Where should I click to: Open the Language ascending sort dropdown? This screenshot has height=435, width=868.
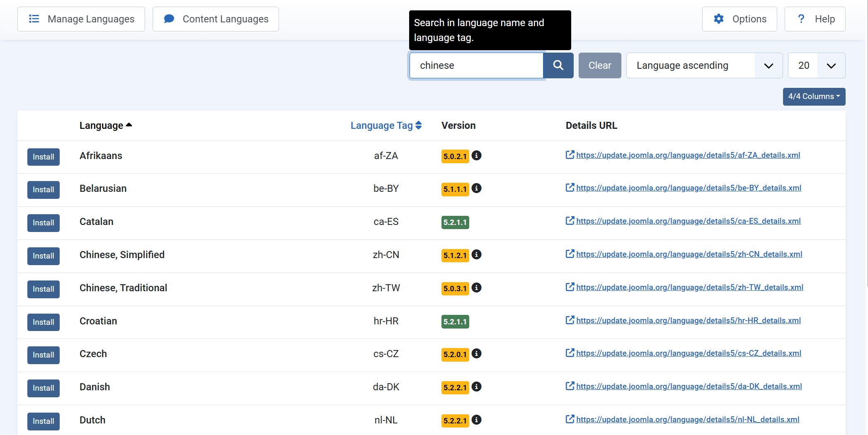coord(704,65)
